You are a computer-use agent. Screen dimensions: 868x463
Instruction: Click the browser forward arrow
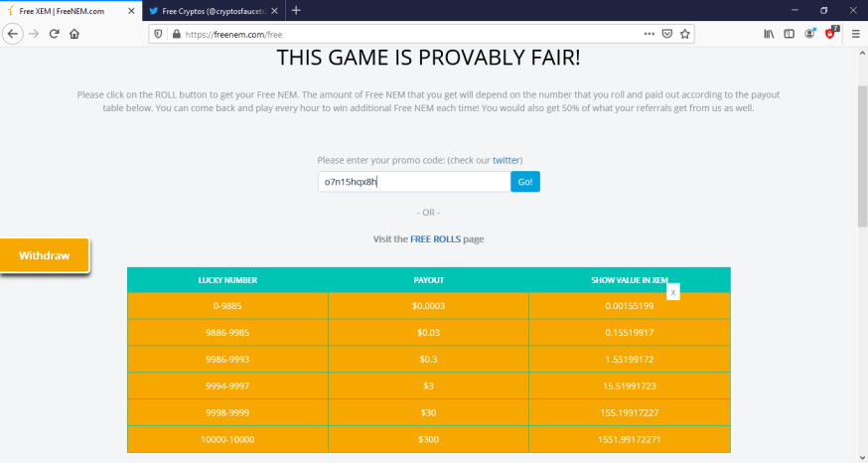tap(34, 34)
